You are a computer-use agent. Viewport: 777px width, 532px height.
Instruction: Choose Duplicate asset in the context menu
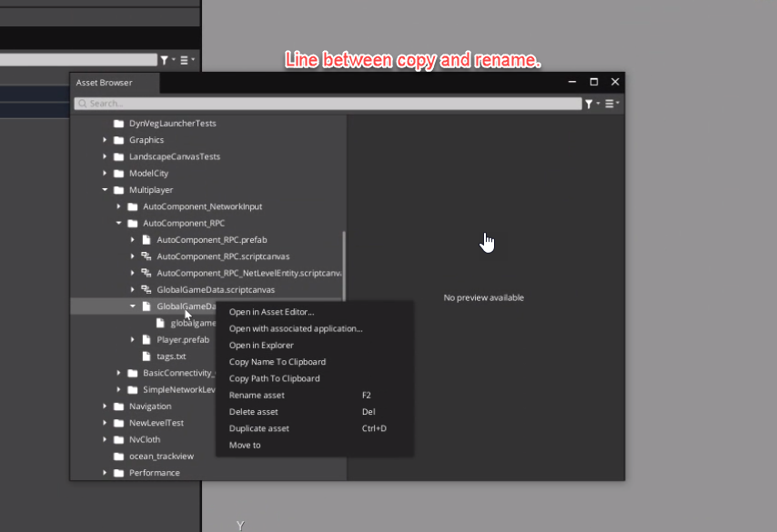tap(258, 428)
